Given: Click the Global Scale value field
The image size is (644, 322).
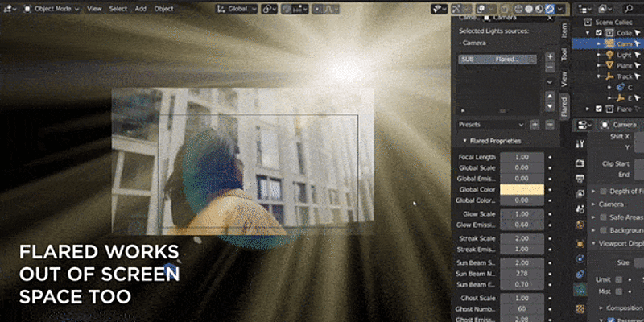Looking at the screenshot, I should pos(522,168).
